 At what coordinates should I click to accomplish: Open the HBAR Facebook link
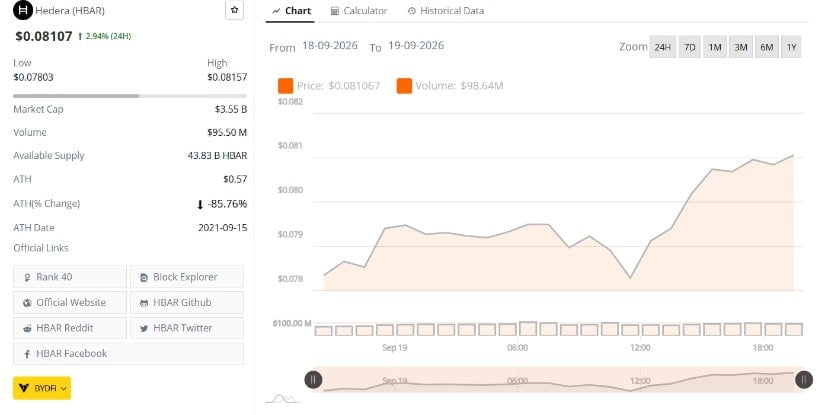[x=128, y=353]
